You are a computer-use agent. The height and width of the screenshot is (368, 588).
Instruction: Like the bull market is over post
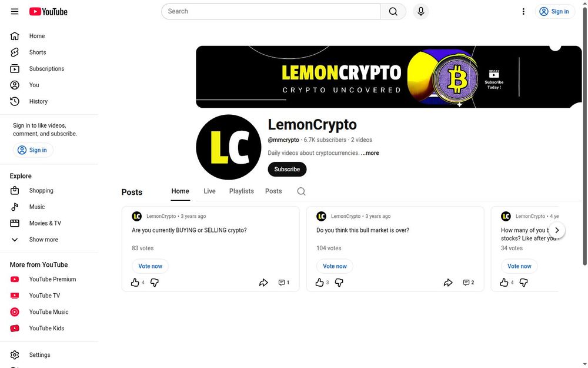(319, 283)
